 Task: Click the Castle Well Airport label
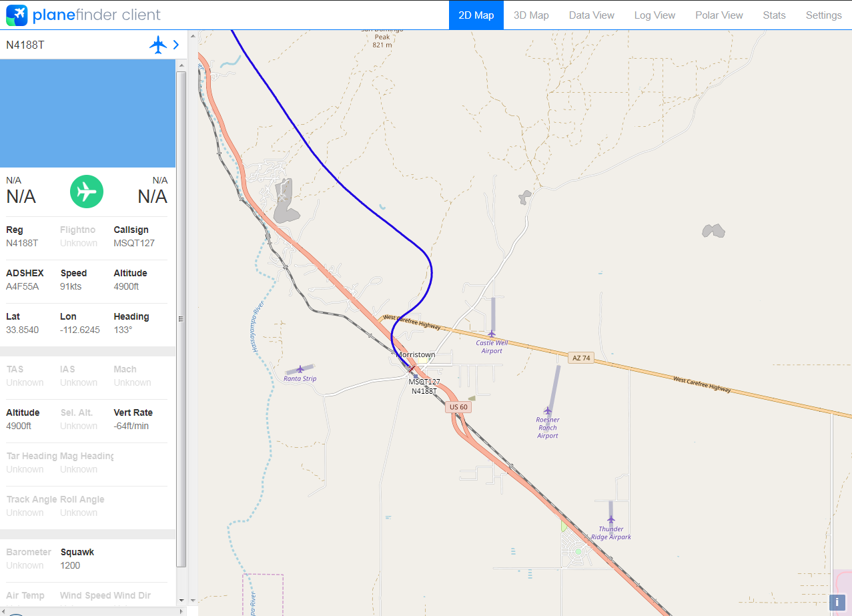click(x=492, y=347)
